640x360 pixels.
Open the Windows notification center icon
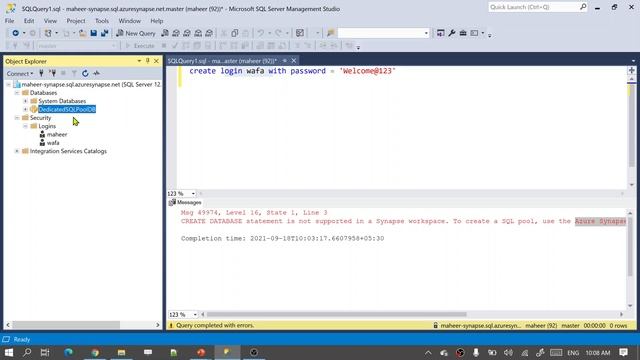tap(623, 352)
